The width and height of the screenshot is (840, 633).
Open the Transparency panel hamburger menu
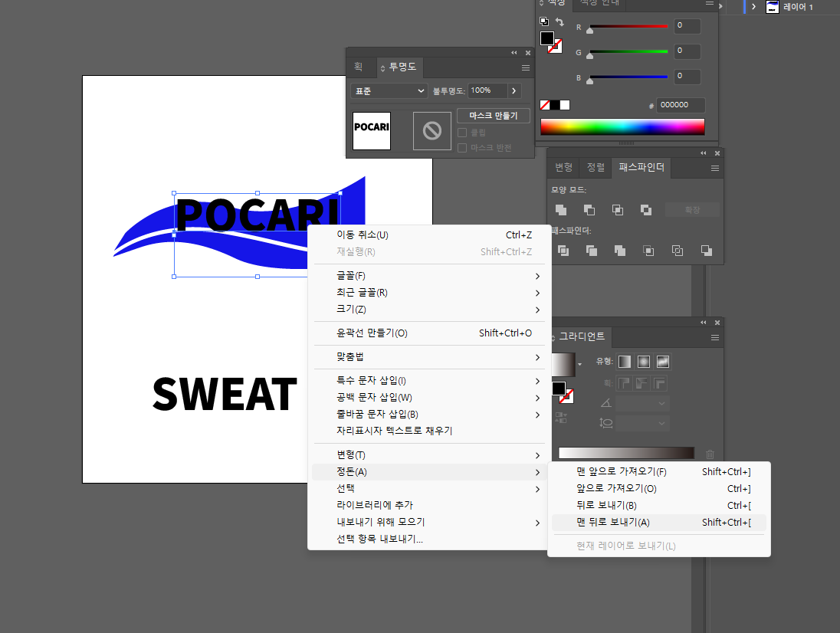tap(526, 67)
